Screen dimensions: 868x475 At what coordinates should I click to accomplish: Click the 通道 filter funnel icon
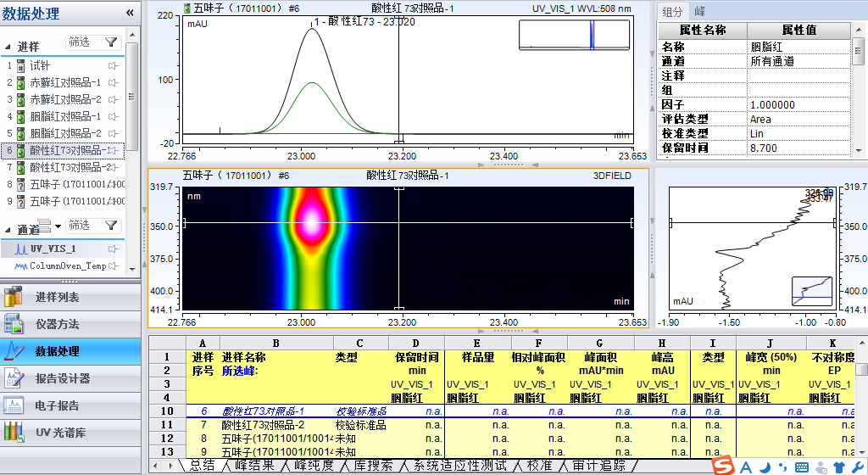tap(111, 226)
